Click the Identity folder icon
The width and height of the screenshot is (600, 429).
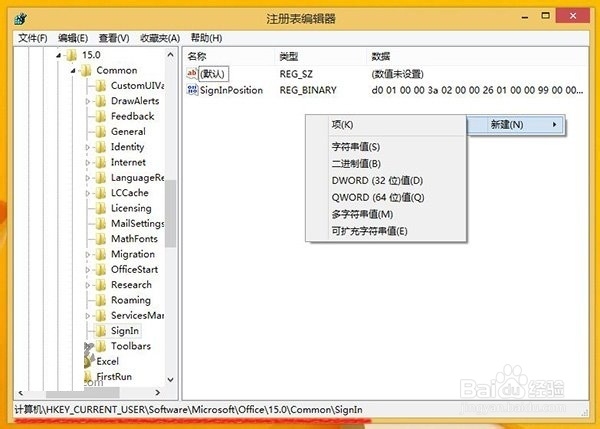(x=101, y=147)
